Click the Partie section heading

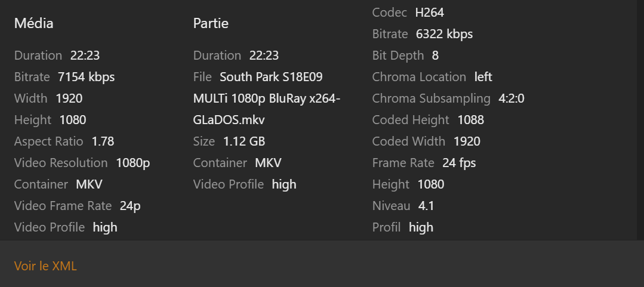click(x=211, y=23)
